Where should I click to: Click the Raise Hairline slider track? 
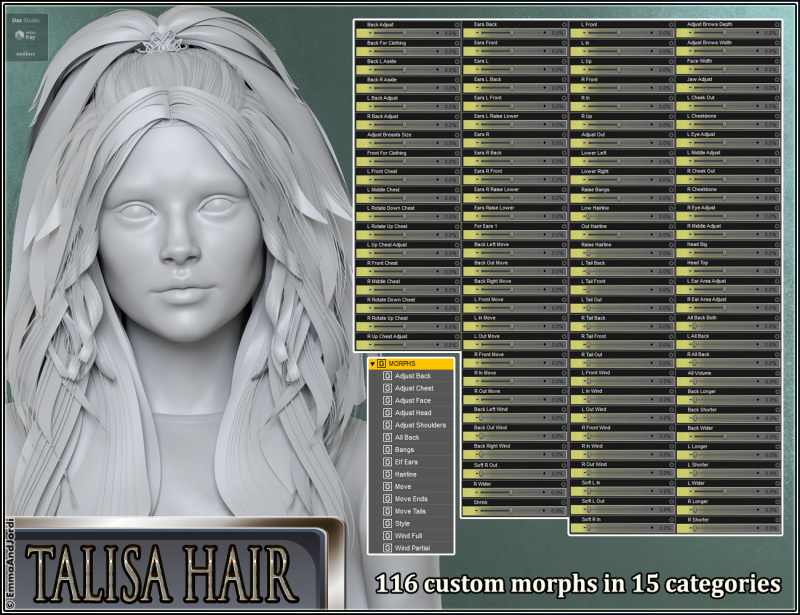(x=618, y=253)
